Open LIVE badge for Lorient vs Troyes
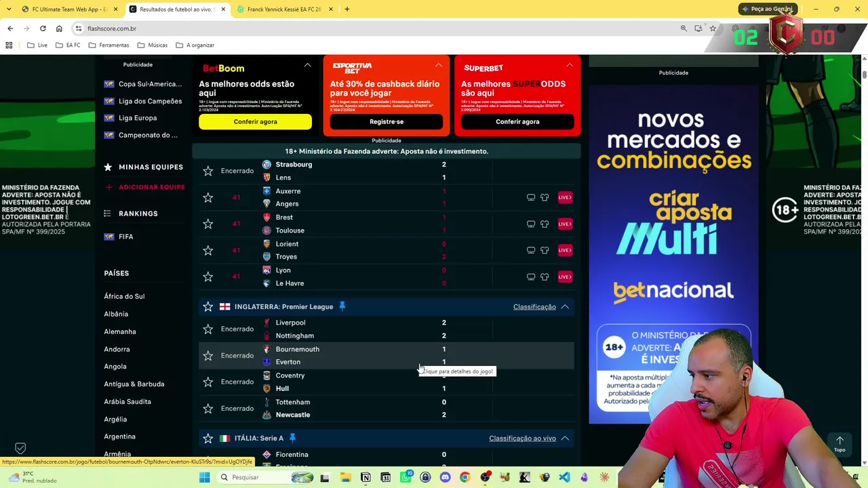This screenshot has height=488, width=868. pos(565,250)
